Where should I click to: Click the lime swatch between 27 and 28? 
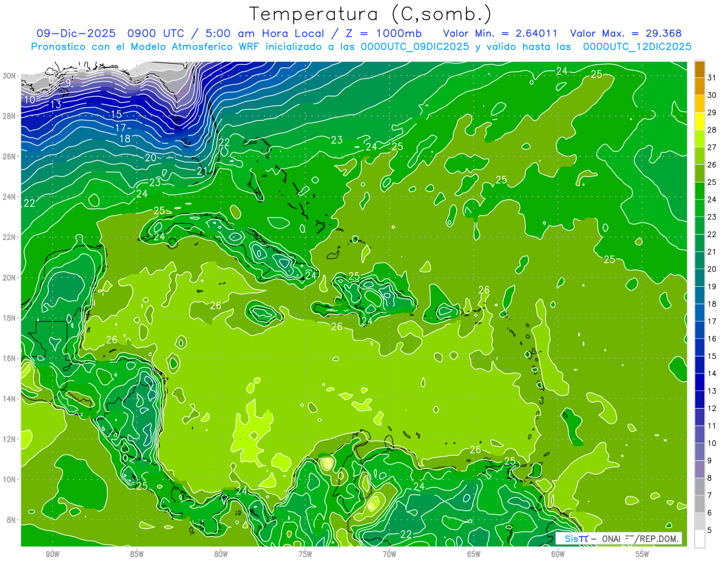699,138
